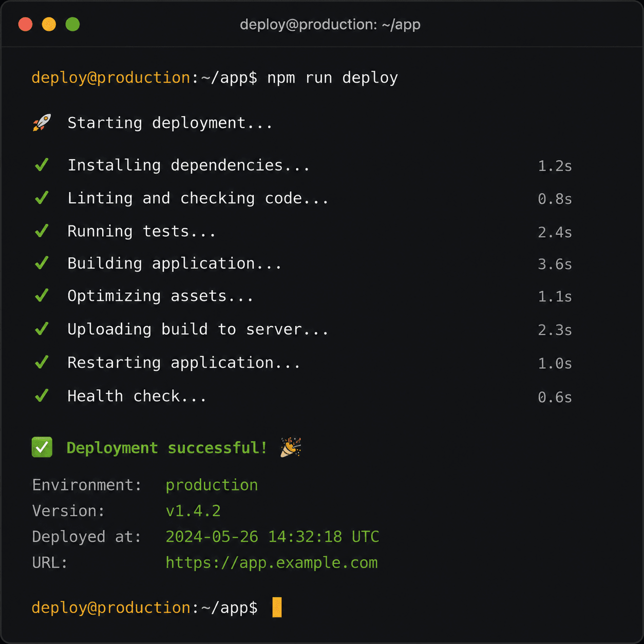Click the yellow minimize window button

pos(49,24)
